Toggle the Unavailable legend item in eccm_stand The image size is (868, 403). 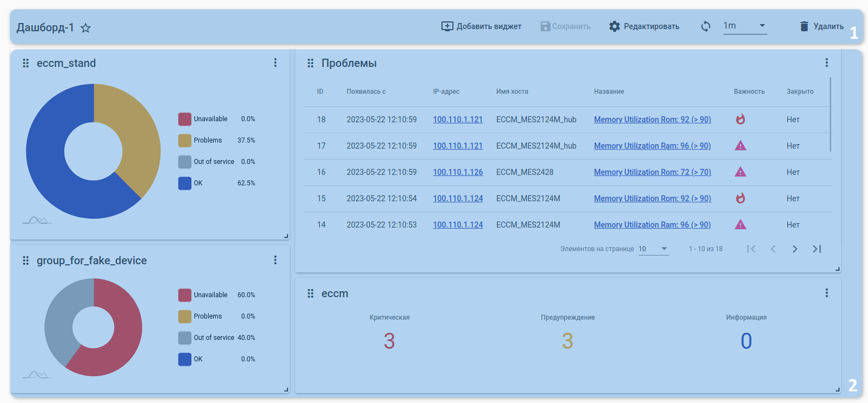(x=210, y=119)
